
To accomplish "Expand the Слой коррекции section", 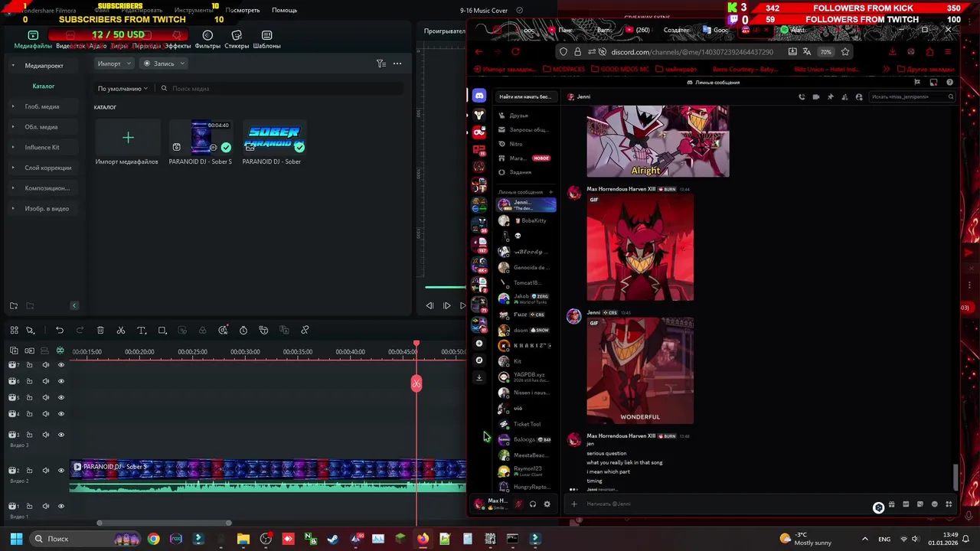I will click(x=13, y=168).
